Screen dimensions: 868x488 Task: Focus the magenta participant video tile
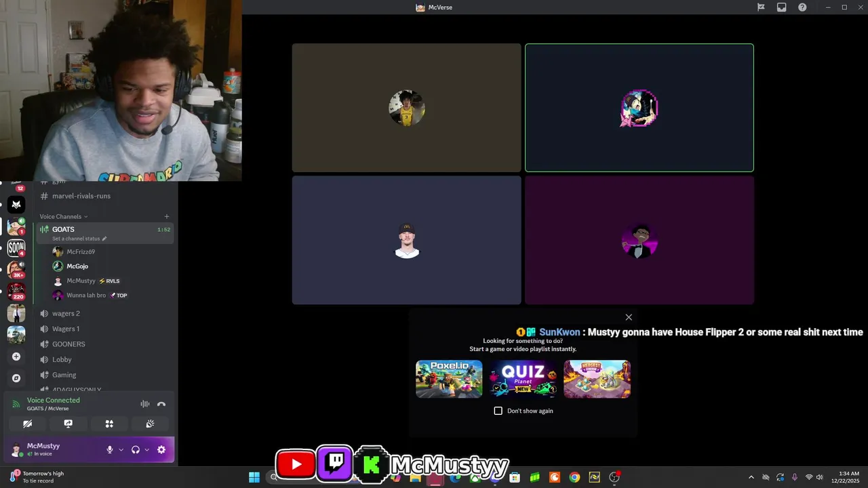639,240
